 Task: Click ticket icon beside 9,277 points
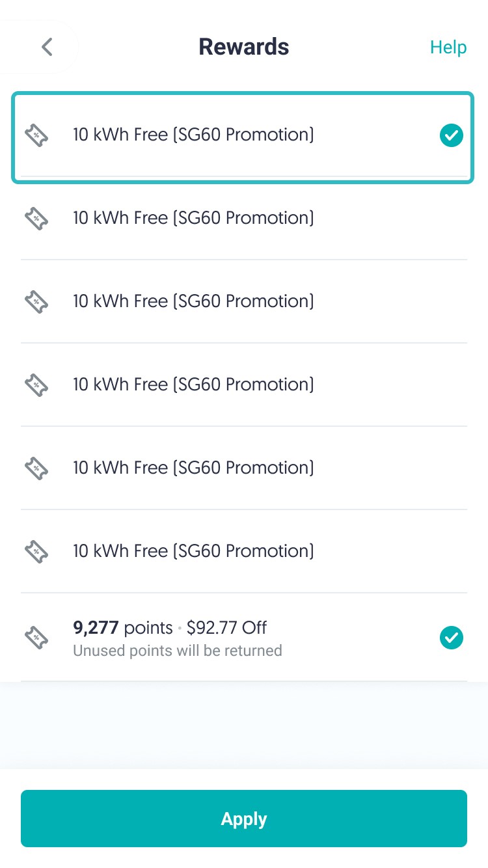tap(36, 638)
